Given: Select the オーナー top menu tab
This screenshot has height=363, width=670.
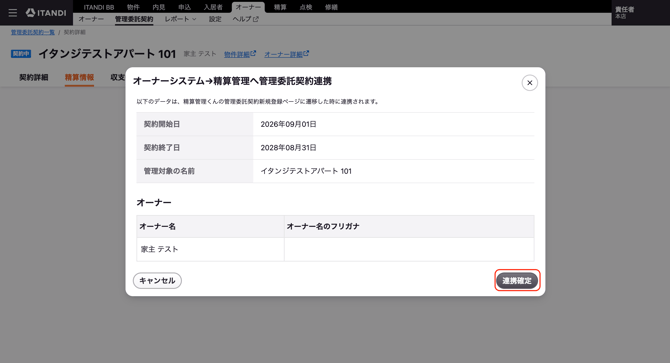Looking at the screenshot, I should (x=248, y=7).
